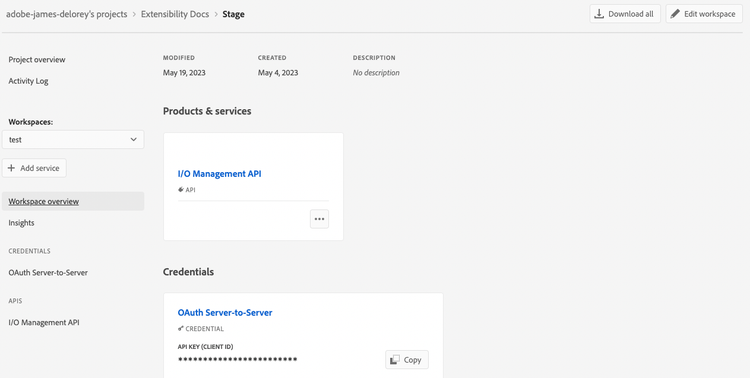This screenshot has height=378, width=750.
Task: Click the APIS sidebar section label
Action: [x=15, y=301]
